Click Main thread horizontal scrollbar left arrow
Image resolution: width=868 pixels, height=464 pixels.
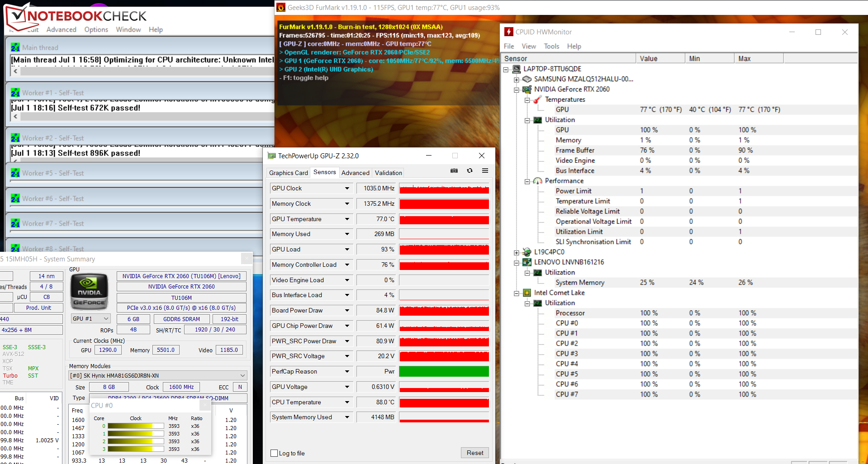click(16, 71)
